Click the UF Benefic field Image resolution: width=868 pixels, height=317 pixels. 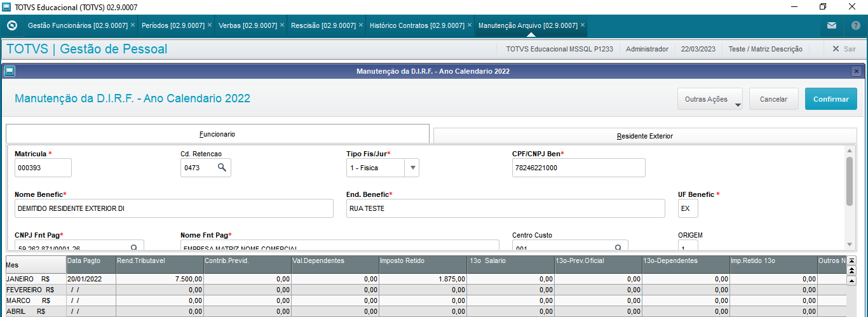coord(688,208)
